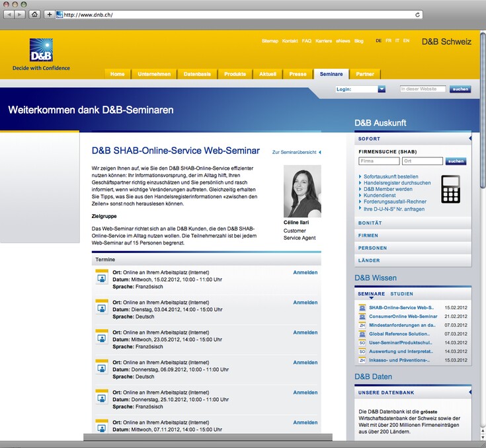The image size is (486, 448).
Task: Open the Login dropdown
Action: 382,89
